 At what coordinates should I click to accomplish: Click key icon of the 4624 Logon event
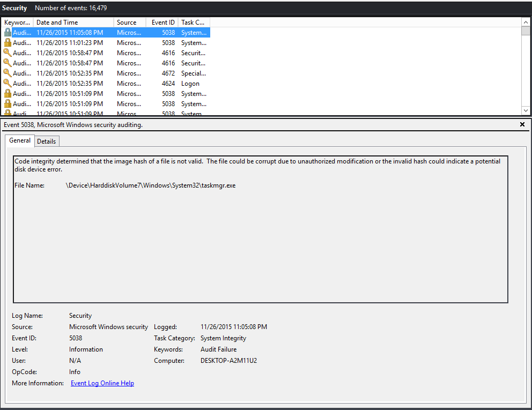(x=8, y=84)
